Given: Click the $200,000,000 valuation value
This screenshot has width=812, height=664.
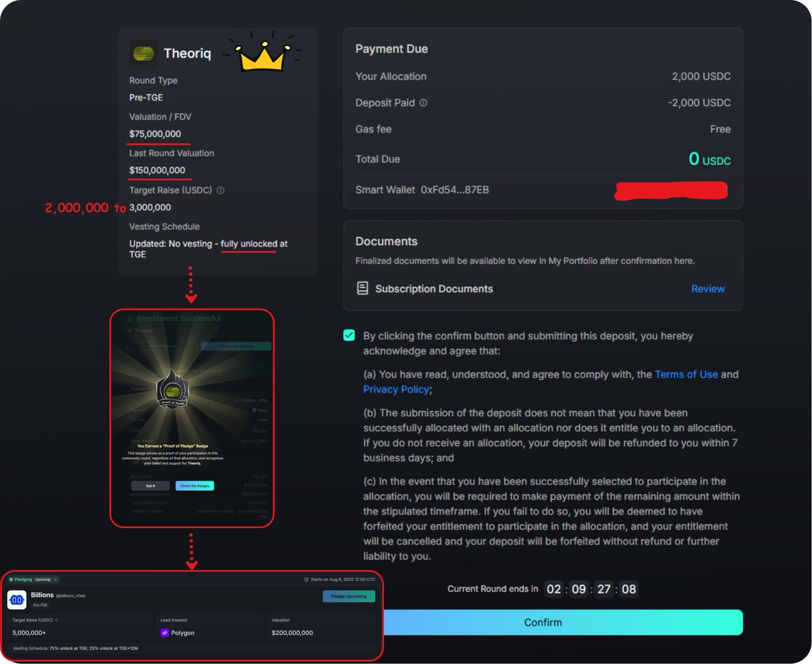Looking at the screenshot, I should pos(292,633).
